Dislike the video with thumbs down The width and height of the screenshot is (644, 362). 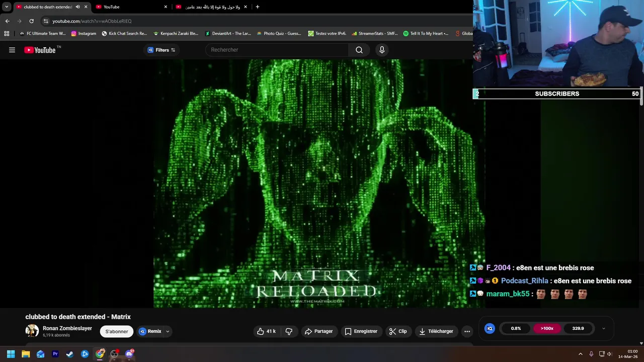(x=289, y=331)
